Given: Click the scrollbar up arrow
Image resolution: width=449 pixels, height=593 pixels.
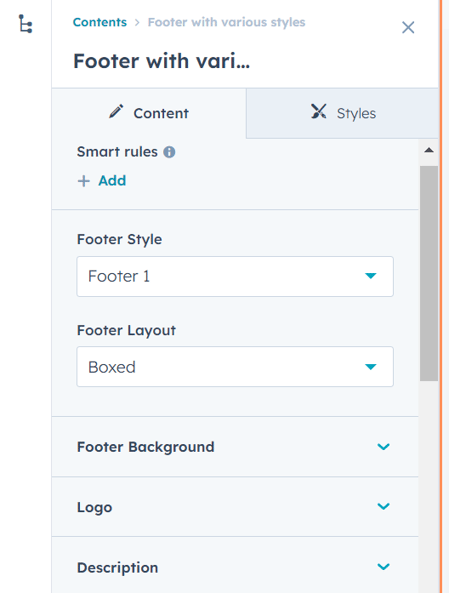Looking at the screenshot, I should [x=429, y=150].
